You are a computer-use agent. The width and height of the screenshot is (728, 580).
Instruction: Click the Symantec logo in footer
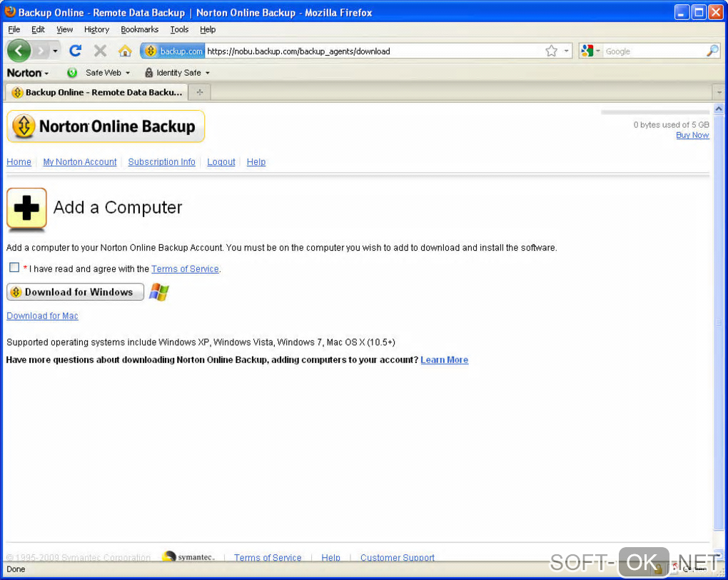click(x=188, y=556)
